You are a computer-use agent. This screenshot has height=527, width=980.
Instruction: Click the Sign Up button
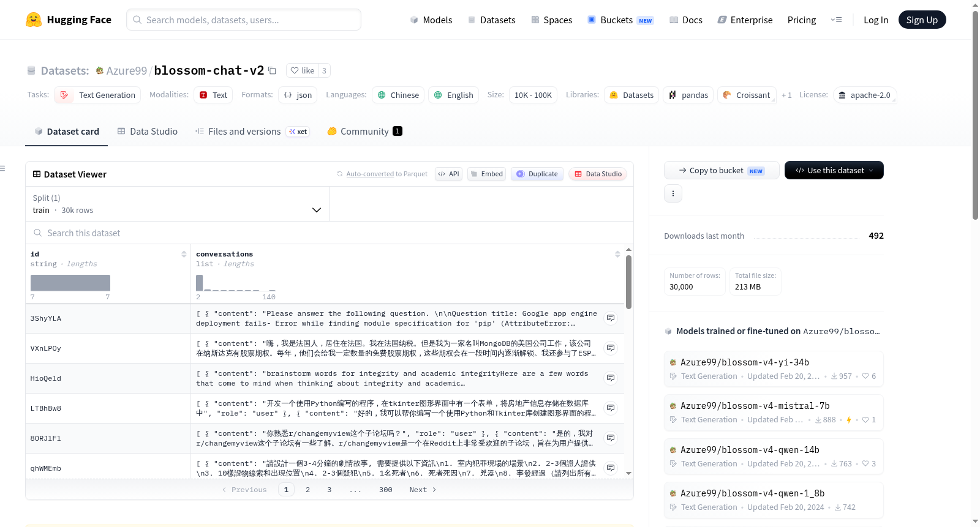point(922,20)
